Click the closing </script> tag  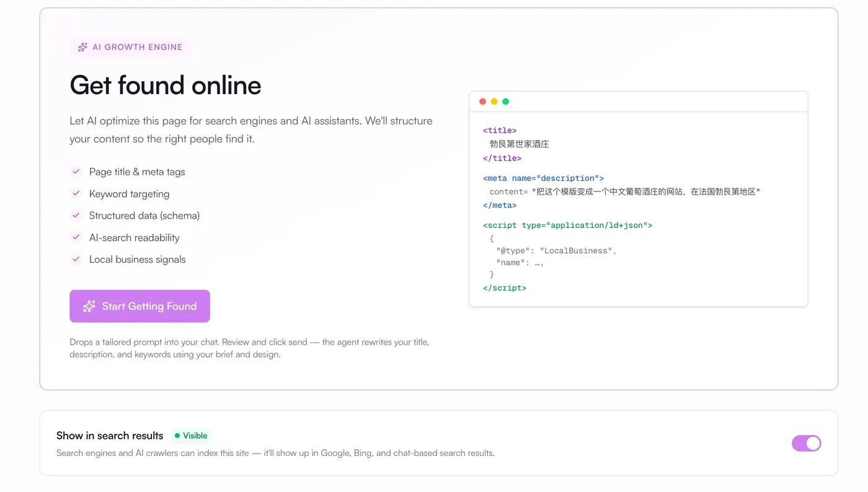pos(505,288)
